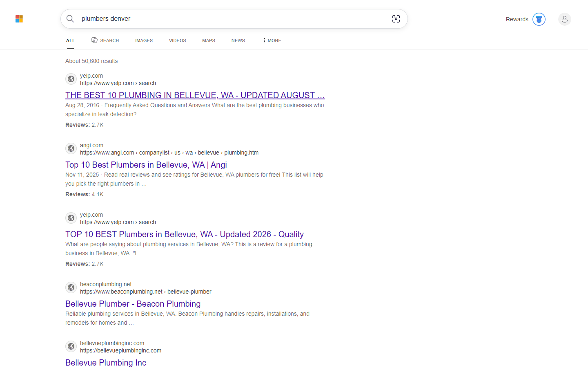Click the 'angi.com' site name
Viewport: 588px width, 368px height.
[x=91, y=145]
